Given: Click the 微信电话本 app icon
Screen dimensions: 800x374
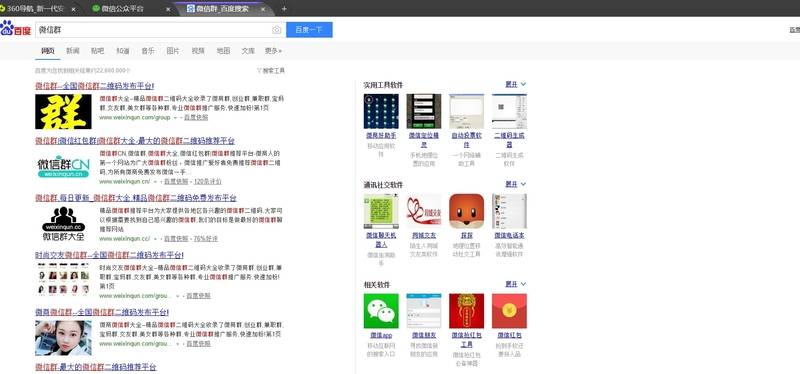Looking at the screenshot, I should tap(509, 211).
